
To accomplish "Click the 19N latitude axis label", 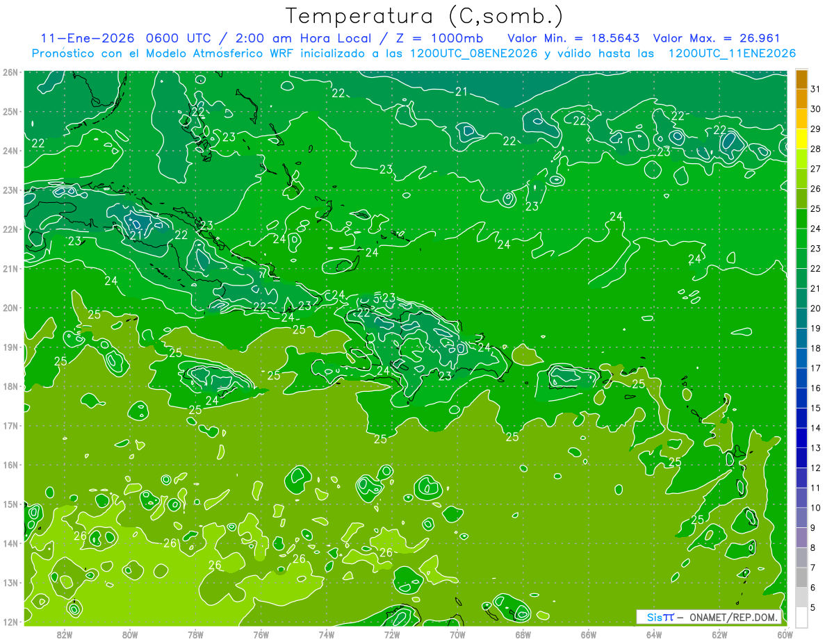I will pyautogui.click(x=10, y=347).
